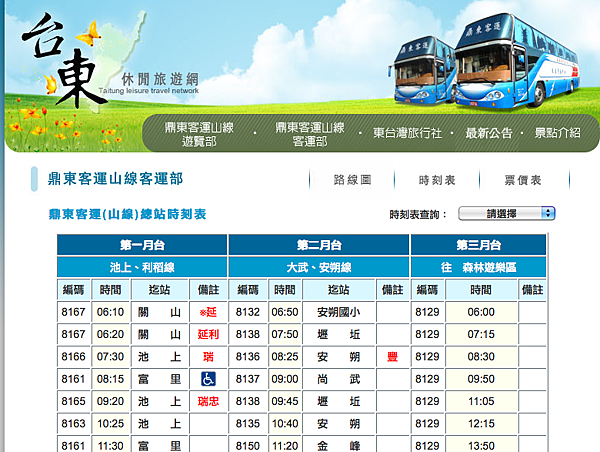Click the blue tour buses banner image

click(485, 61)
